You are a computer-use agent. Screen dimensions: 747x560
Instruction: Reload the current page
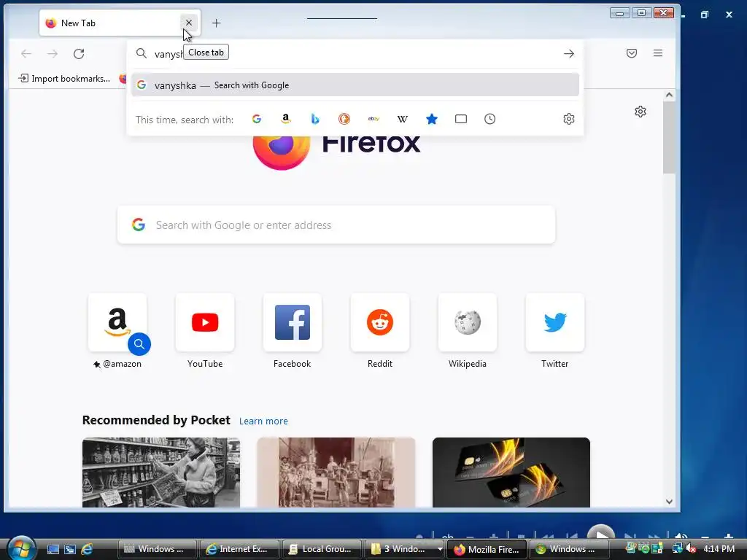click(79, 54)
